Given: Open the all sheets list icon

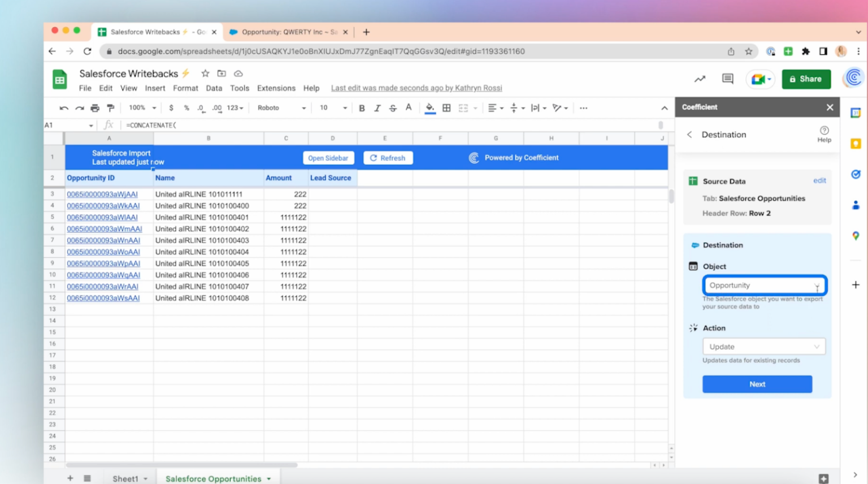Looking at the screenshot, I should (x=87, y=478).
